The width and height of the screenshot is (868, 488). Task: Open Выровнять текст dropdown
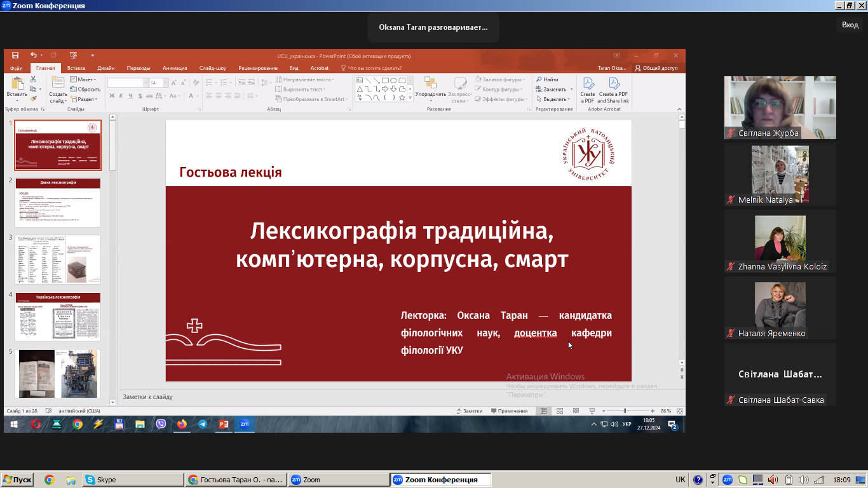click(302, 90)
